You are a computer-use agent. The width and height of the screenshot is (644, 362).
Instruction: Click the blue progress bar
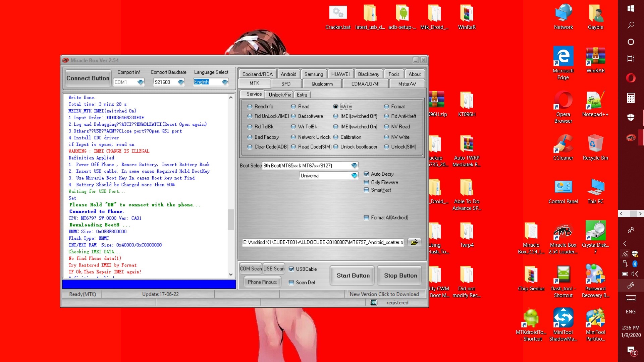(x=149, y=284)
